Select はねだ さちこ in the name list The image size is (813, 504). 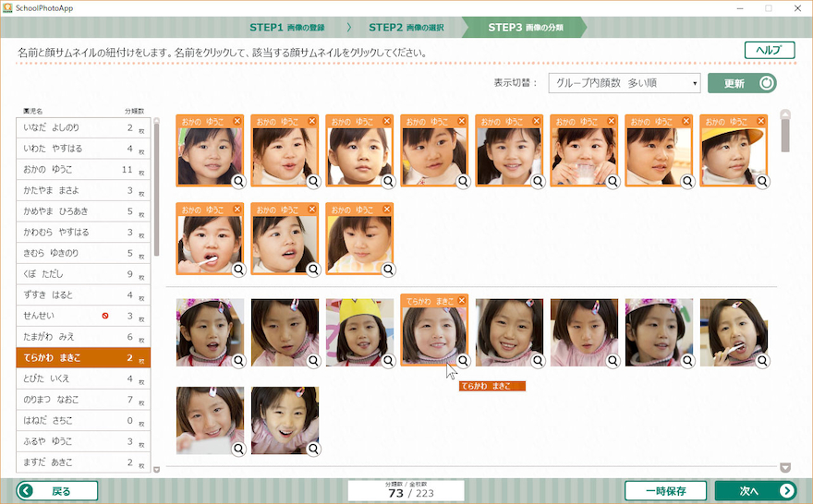(83, 420)
